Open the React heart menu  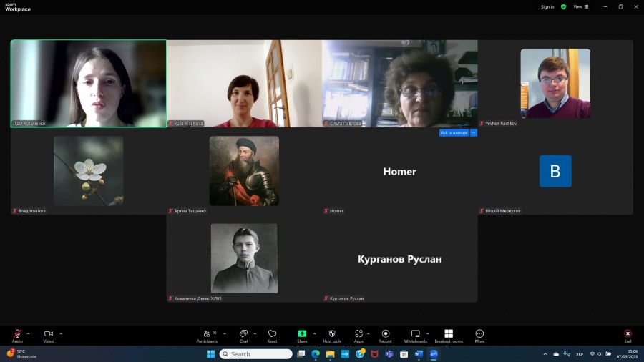tap(272, 336)
